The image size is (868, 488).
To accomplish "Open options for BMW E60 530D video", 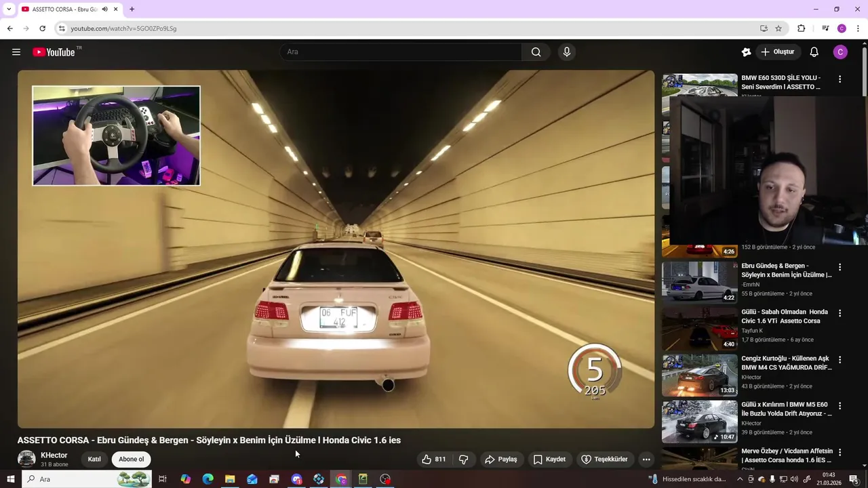I will [840, 79].
